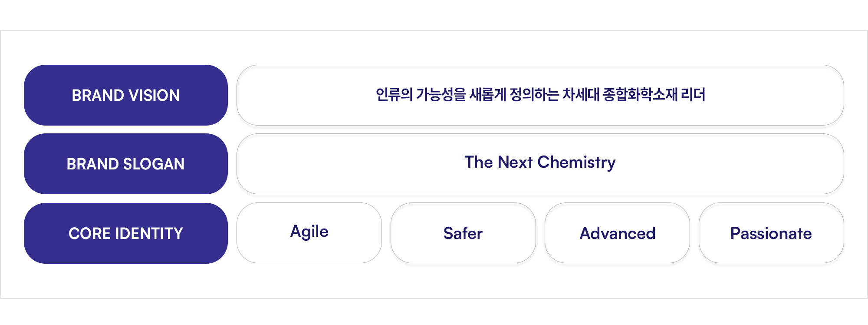The height and width of the screenshot is (325, 868).
Task: Choose the Safer identity box
Action: point(463,233)
